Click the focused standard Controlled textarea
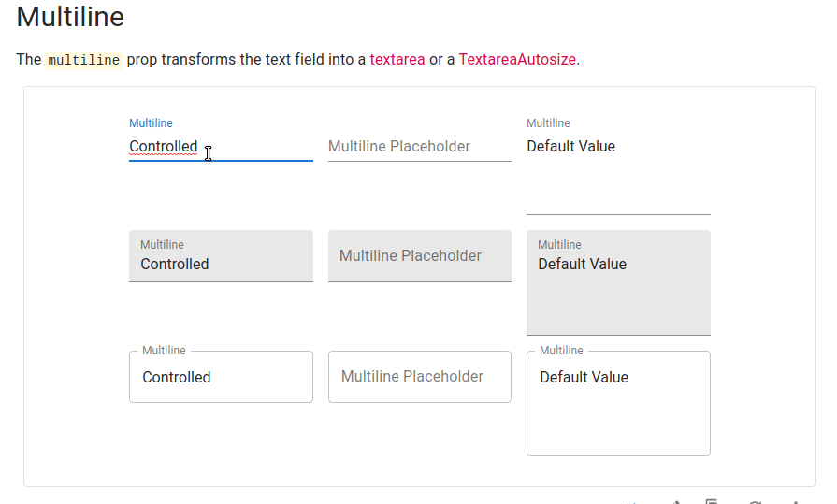The image size is (837, 504). click(x=221, y=146)
